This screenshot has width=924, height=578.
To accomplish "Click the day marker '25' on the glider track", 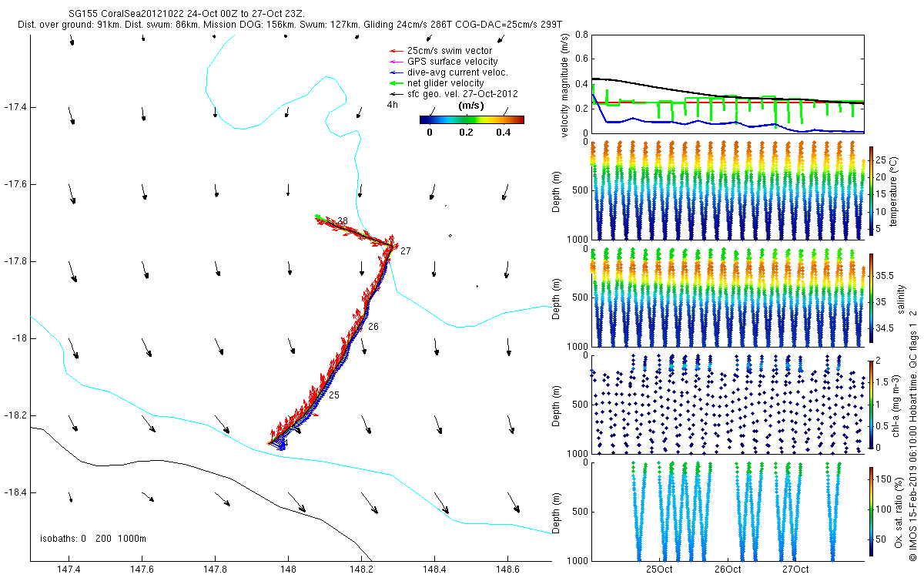I will (334, 395).
